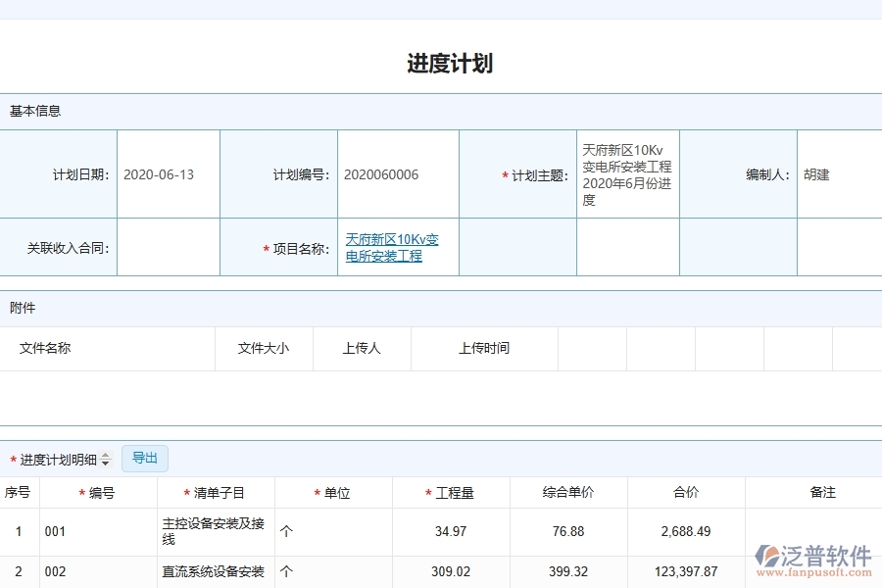This screenshot has width=882, height=588.
Task: Sort by the 编号 column header
Action: pyautogui.click(x=94, y=492)
